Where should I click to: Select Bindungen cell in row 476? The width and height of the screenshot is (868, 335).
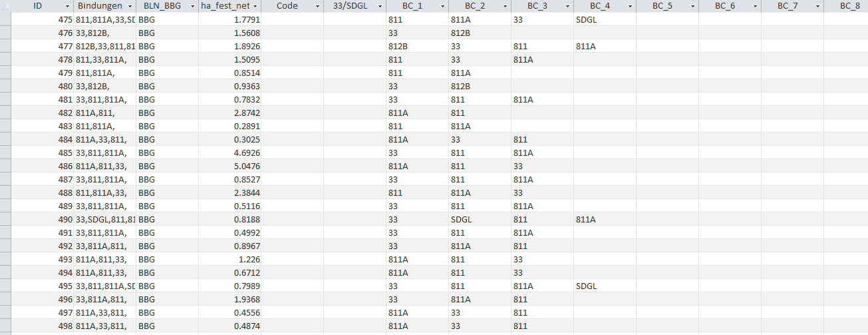tap(105, 33)
